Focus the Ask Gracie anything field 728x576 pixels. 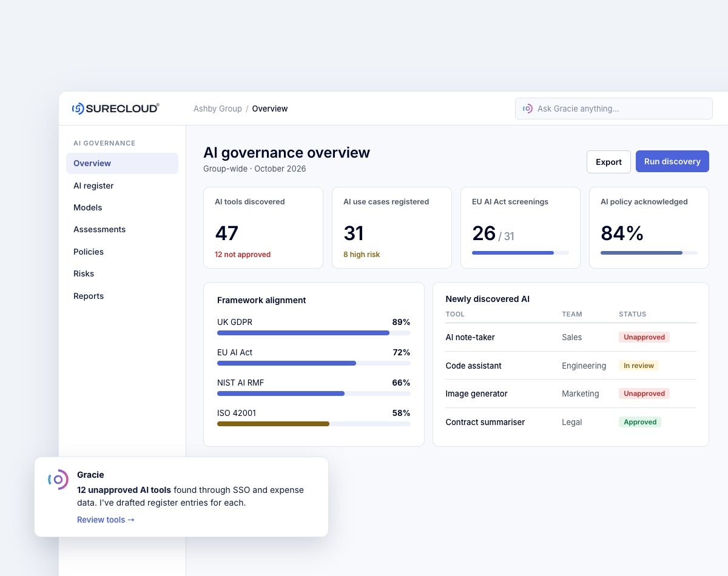tap(614, 109)
